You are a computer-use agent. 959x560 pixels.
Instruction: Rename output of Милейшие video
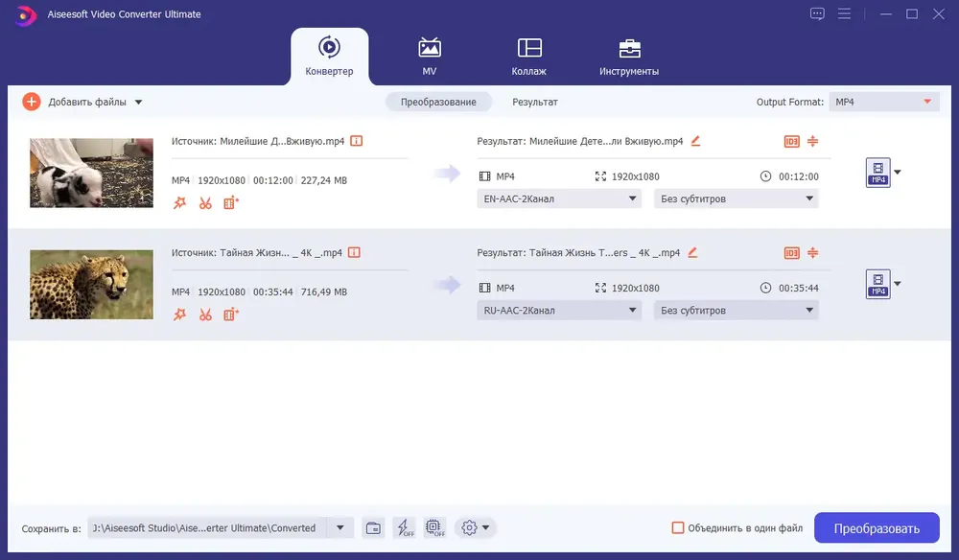pyautogui.click(x=695, y=141)
